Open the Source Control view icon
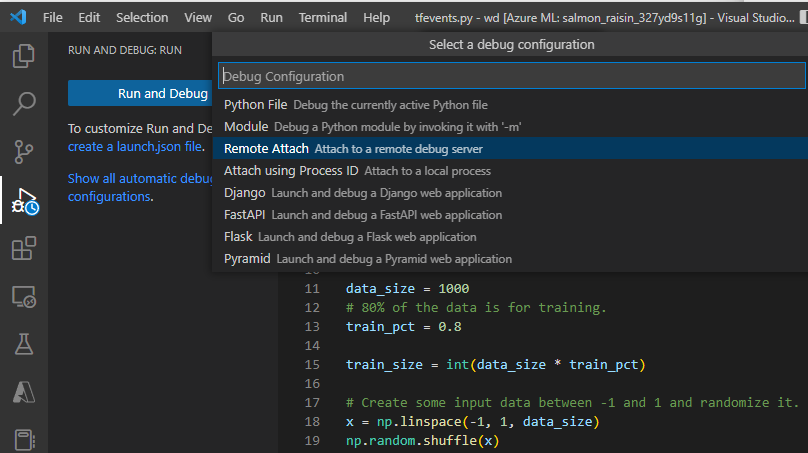This screenshot has height=453, width=808. (x=24, y=151)
